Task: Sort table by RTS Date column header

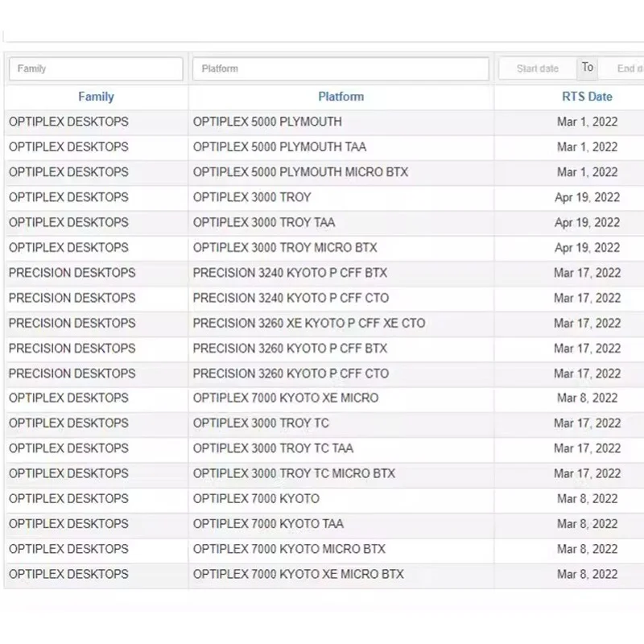Action: tap(587, 97)
